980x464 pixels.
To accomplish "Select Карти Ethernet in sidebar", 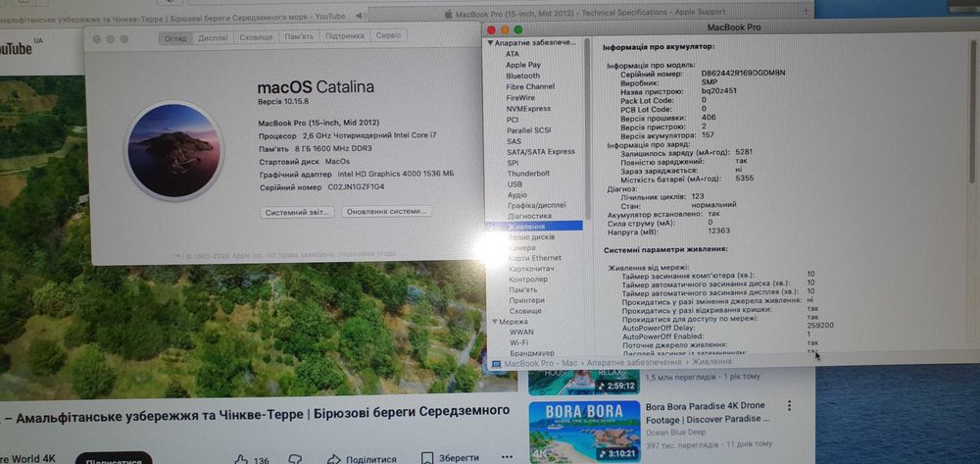I will click(535, 258).
